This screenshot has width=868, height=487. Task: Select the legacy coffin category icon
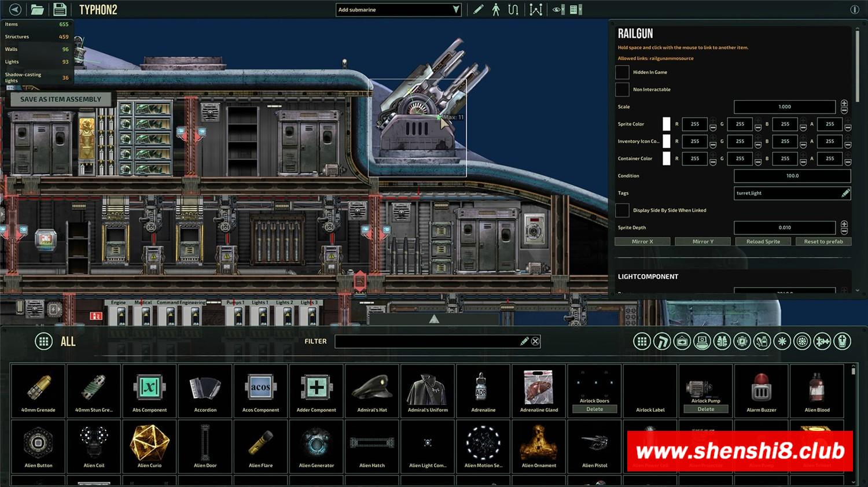coord(842,342)
